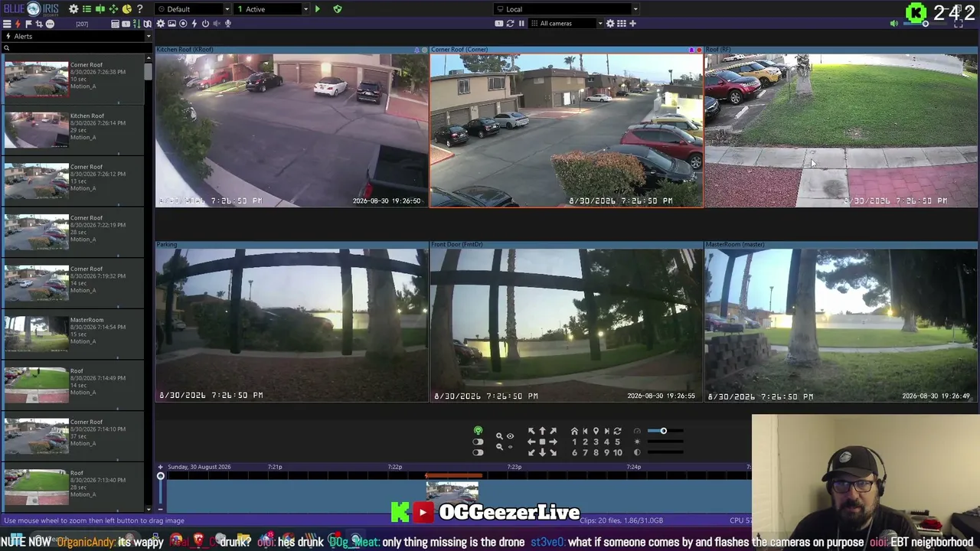Viewport: 980px width, 551px height.
Task: Click the round more-options icon in clips toolbar
Action: pyautogui.click(x=50, y=24)
